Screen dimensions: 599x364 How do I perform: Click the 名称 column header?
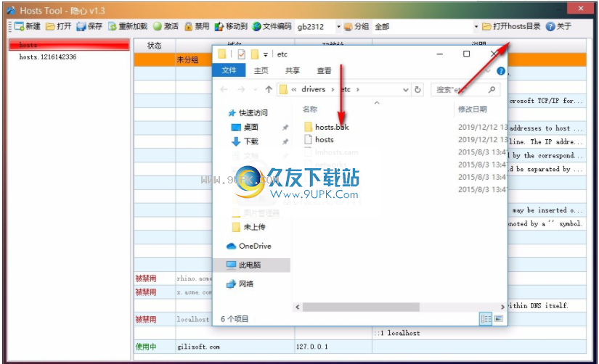point(310,109)
